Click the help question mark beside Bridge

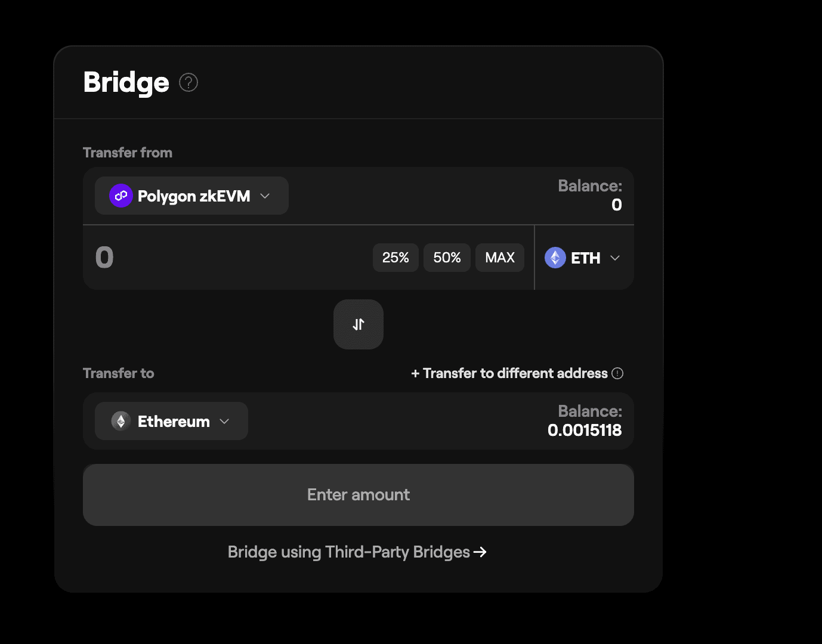click(x=188, y=82)
